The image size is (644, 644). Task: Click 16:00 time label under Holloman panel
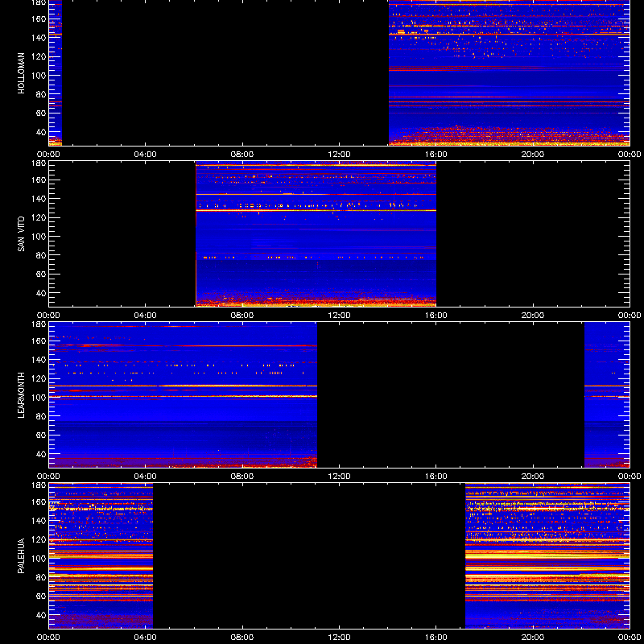point(436,155)
